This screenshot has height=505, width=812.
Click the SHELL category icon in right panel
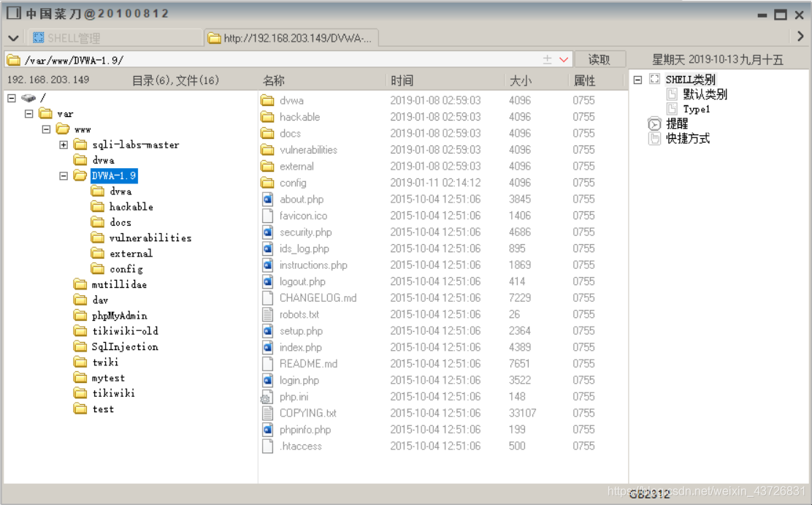click(654, 80)
